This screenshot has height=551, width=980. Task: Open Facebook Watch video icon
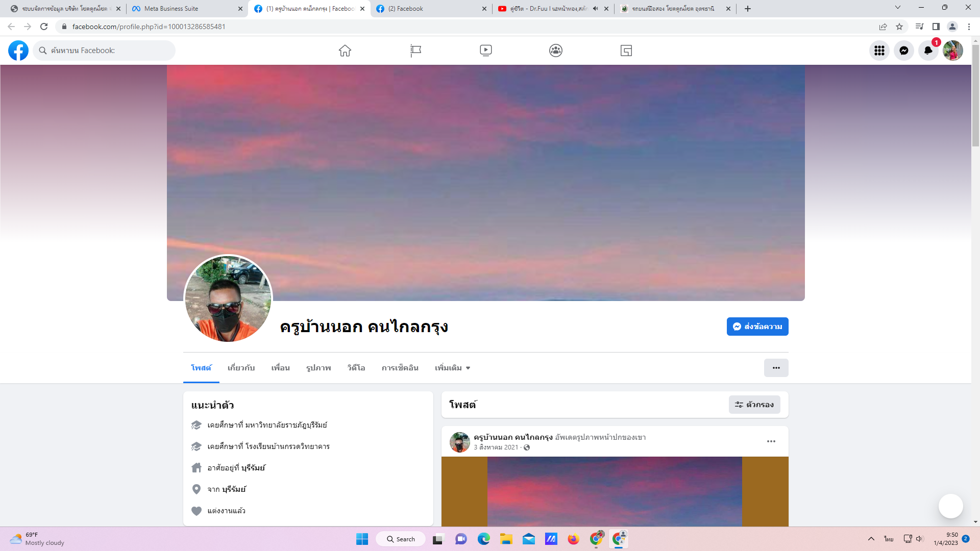(x=486, y=51)
